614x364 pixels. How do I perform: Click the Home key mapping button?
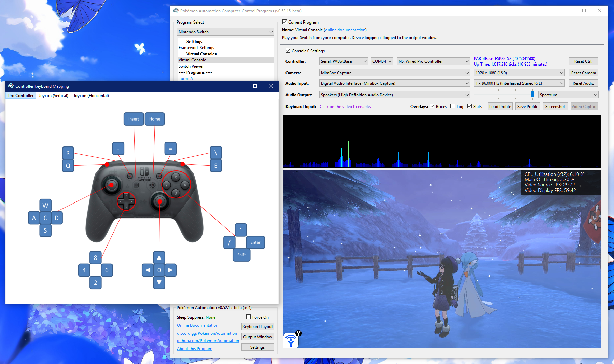click(x=155, y=119)
